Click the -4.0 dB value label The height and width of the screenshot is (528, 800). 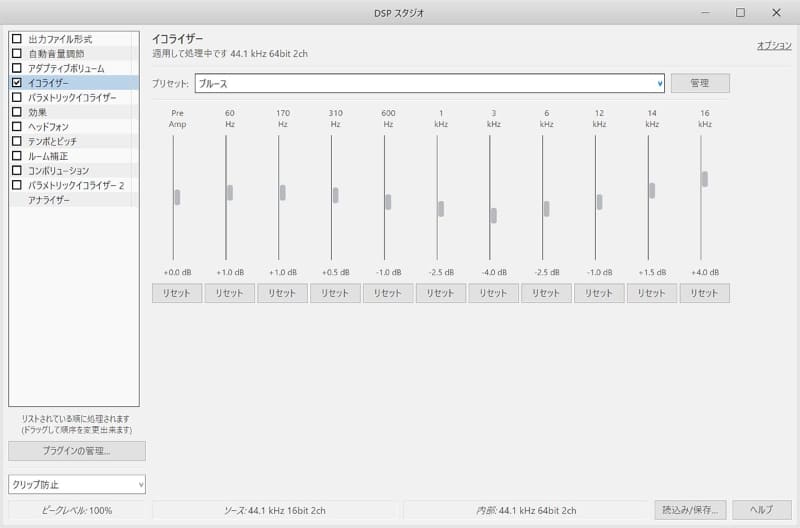point(494,272)
